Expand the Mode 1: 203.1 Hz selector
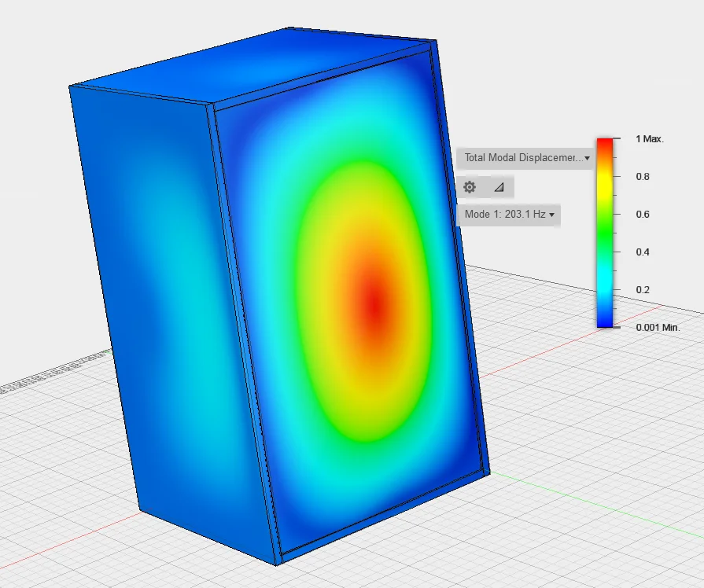Viewport: 704px width, 588px height. coord(509,215)
